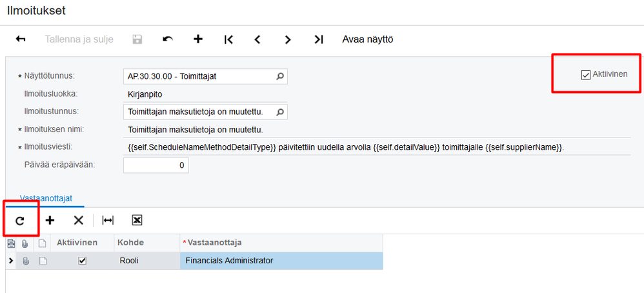This screenshot has width=644, height=293.
Task: Sort by Aktiivinen column header
Action: click(82, 243)
